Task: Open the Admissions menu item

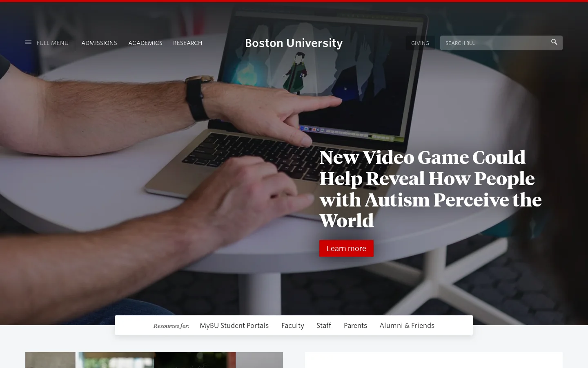Action: (99, 43)
